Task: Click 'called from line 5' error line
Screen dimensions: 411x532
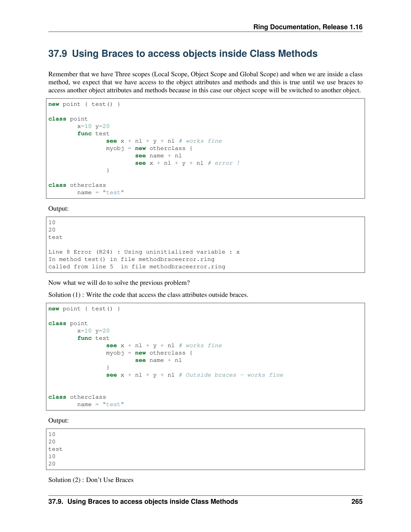Action: click(x=137, y=267)
